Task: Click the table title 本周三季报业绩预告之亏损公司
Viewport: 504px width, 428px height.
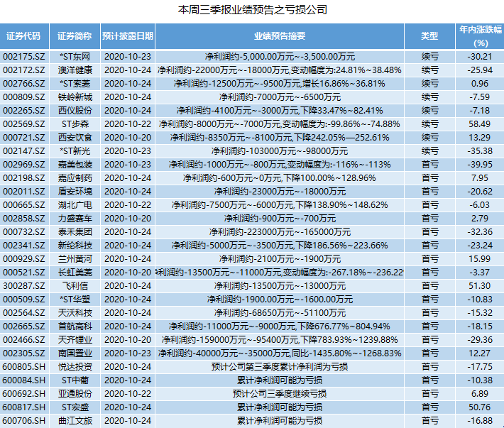Action: coord(251,10)
